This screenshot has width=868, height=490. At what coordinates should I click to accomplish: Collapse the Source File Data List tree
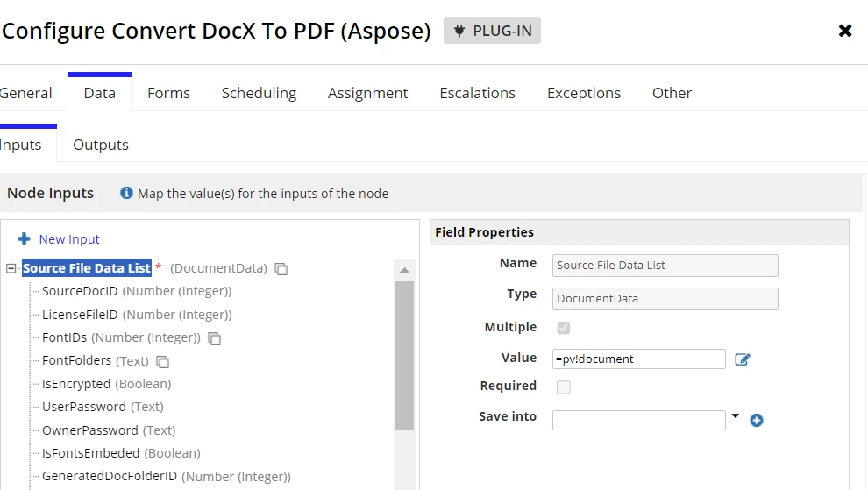click(11, 268)
